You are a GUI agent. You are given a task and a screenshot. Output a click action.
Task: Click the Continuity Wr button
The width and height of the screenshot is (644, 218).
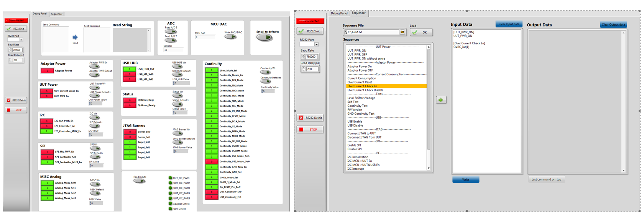tap(266, 72)
